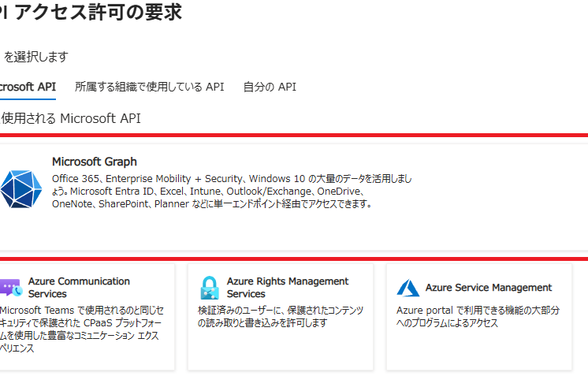Click the Microsoft Graph description text

(x=229, y=192)
